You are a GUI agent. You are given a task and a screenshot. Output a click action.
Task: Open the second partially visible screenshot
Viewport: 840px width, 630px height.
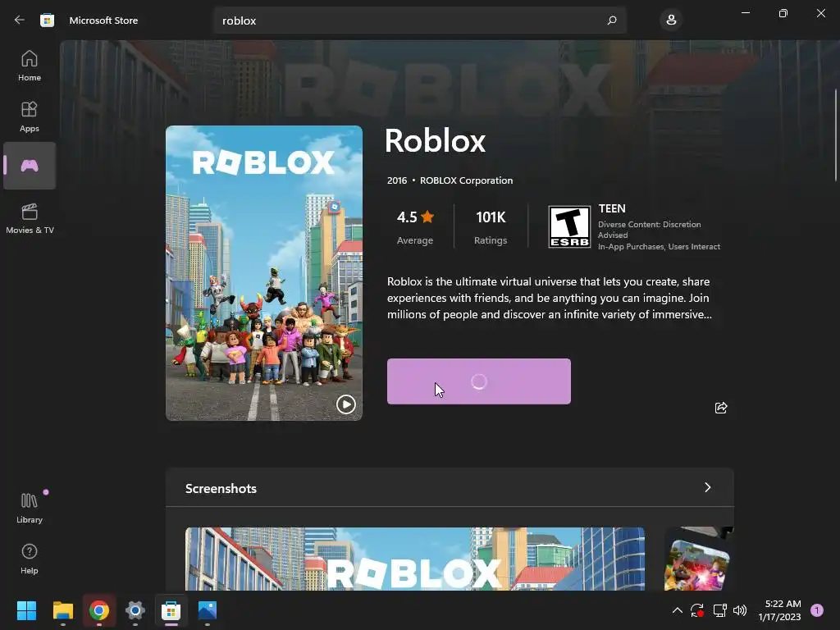699,559
